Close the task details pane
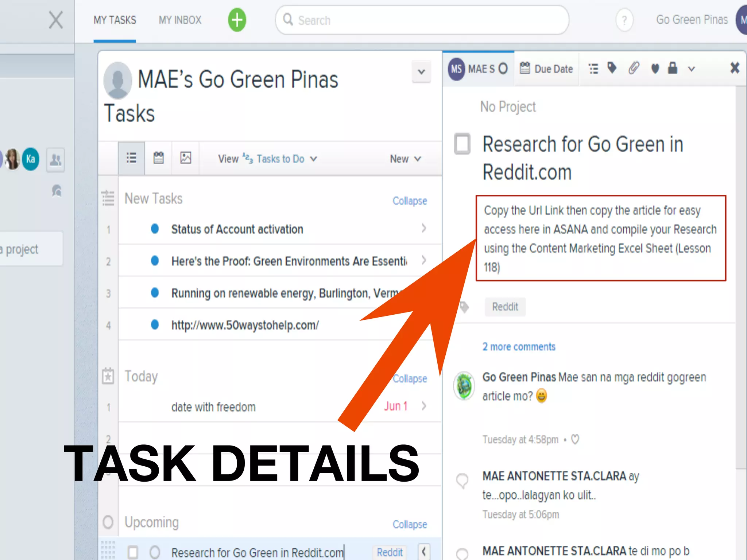This screenshot has width=747, height=560. [735, 68]
